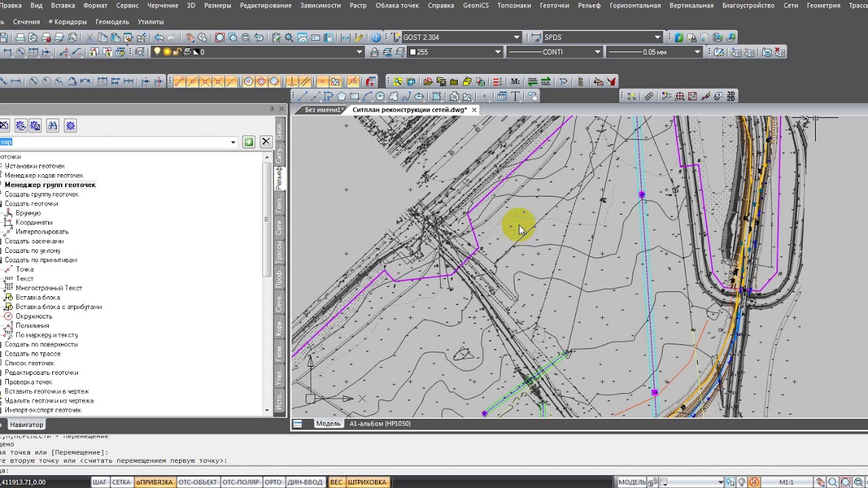The width and height of the screenshot is (868, 488).
Task: Toggle СЕТКА grid display
Action: (x=121, y=482)
